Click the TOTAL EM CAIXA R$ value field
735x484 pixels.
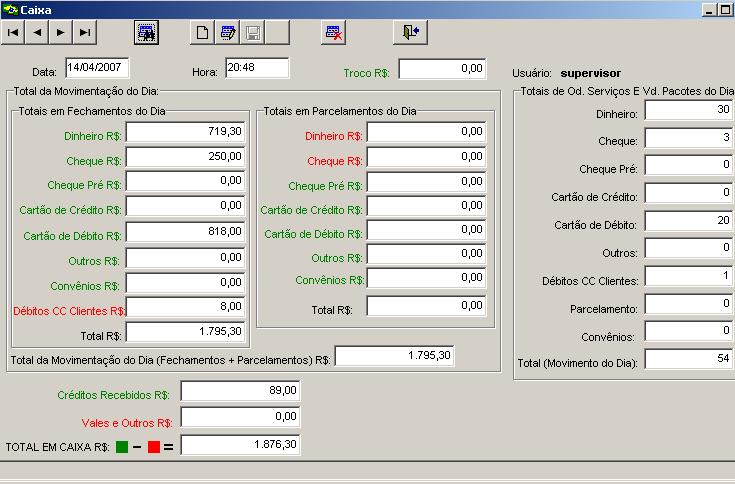tap(240, 445)
